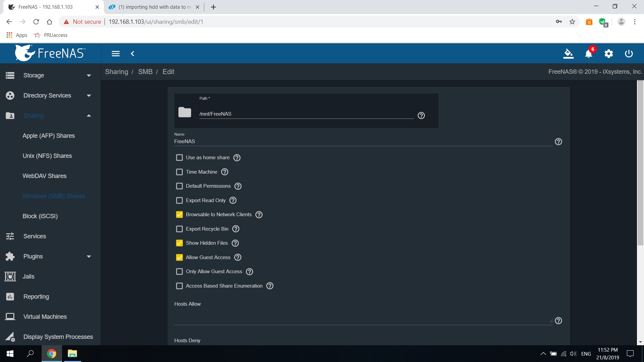
Task: Open Block (iSCSI) sharing
Action: coord(40,216)
